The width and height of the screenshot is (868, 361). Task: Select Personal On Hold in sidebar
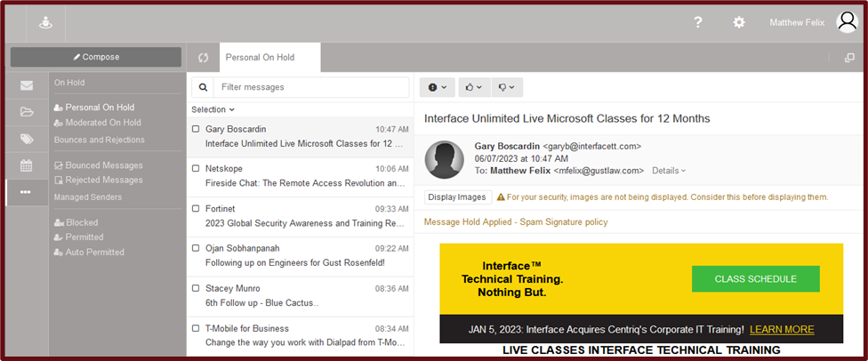(94, 108)
